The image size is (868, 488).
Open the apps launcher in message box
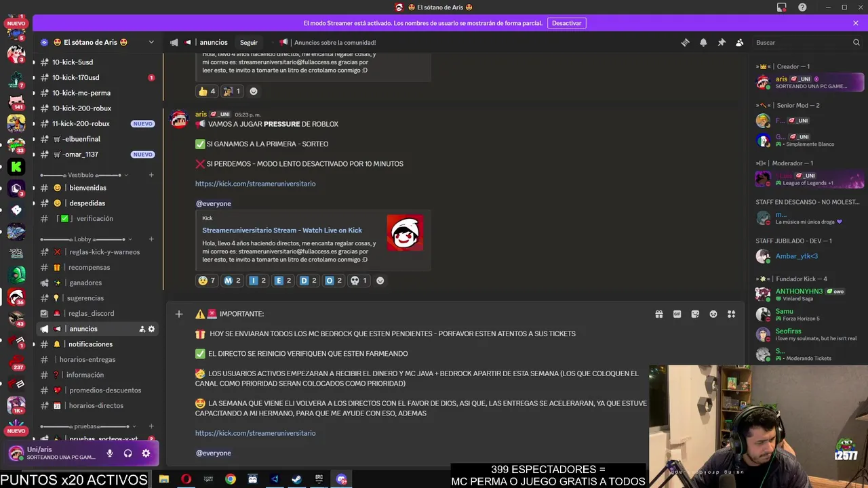point(731,314)
